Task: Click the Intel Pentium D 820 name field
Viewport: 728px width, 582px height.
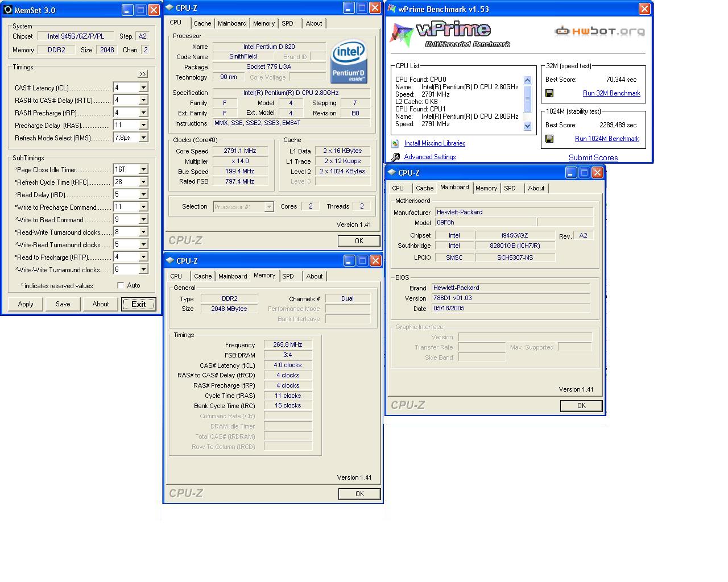Action: tap(269, 47)
